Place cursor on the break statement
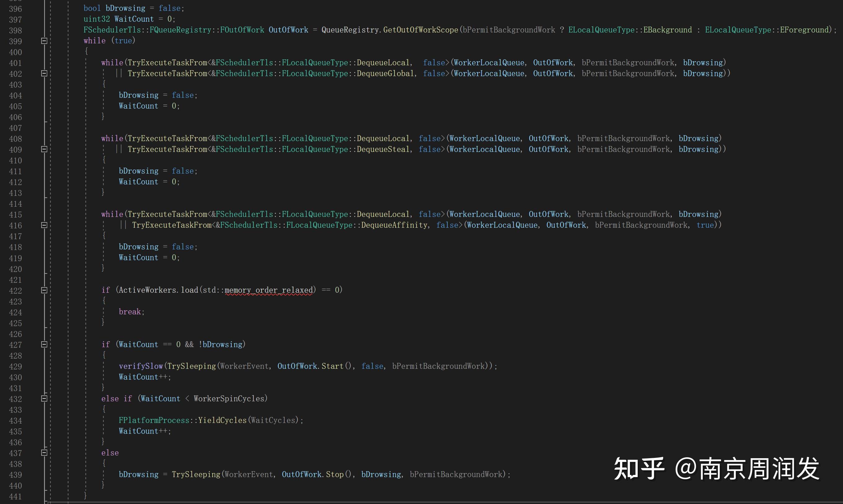Screen dimensions: 843x504 [131, 312]
